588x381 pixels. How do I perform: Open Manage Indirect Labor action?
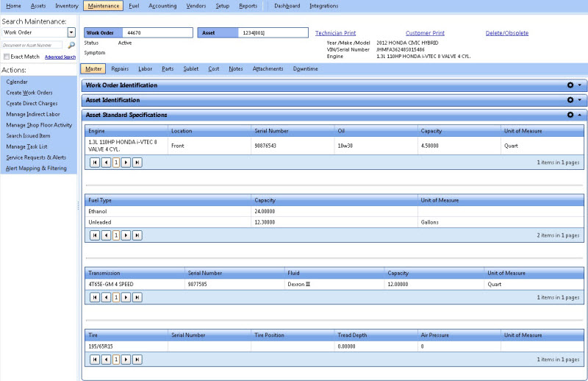tap(33, 115)
